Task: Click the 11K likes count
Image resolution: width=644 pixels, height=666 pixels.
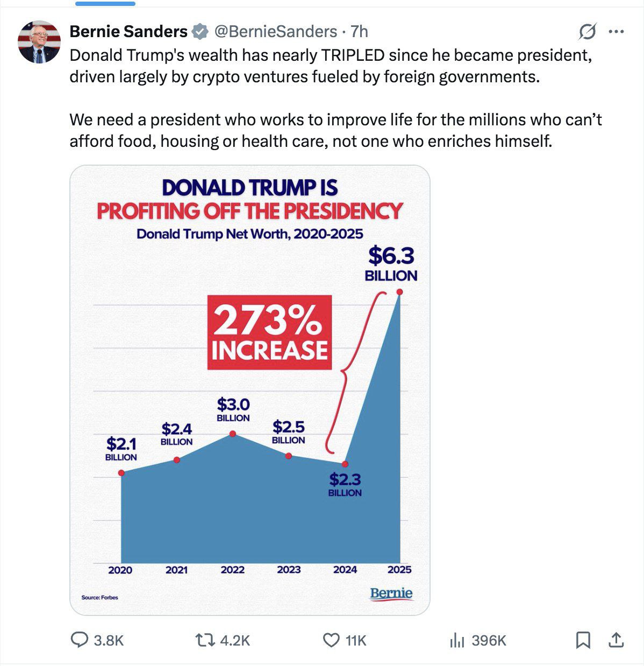Action: (356, 640)
